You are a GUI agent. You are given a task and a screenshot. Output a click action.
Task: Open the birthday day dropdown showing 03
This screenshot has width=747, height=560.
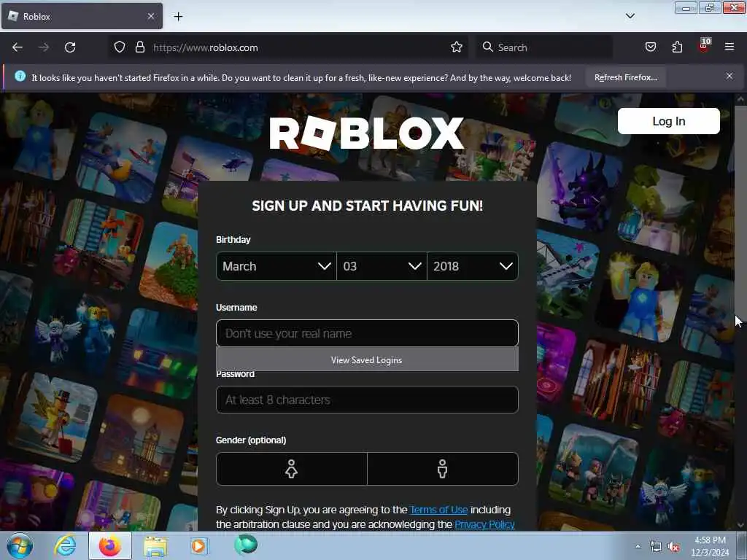coord(382,266)
